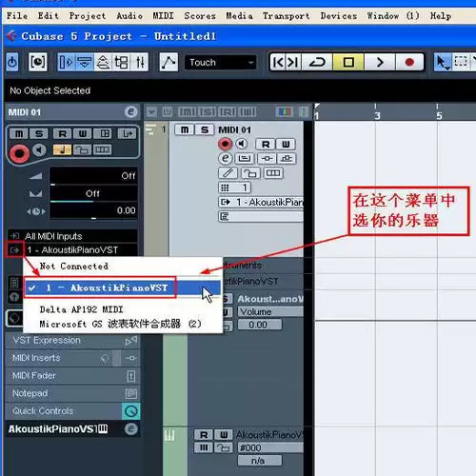Adjust the Inspector volume Off slider
Screen dimensions: 476x476
[93, 176]
